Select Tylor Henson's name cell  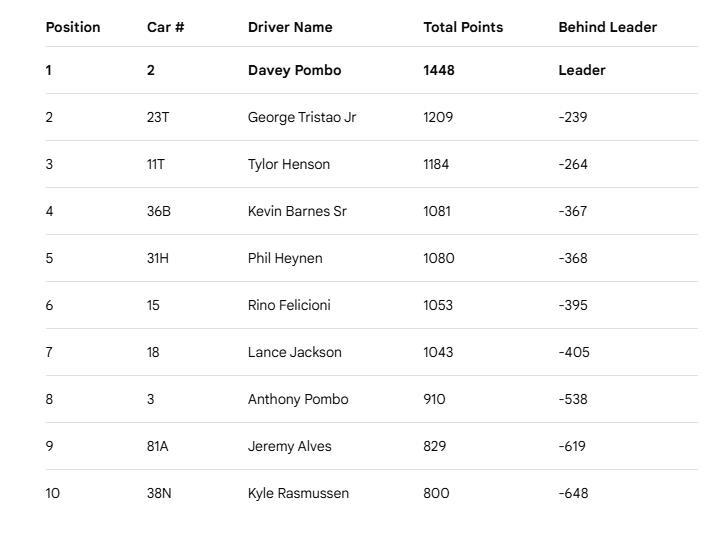(x=288, y=164)
